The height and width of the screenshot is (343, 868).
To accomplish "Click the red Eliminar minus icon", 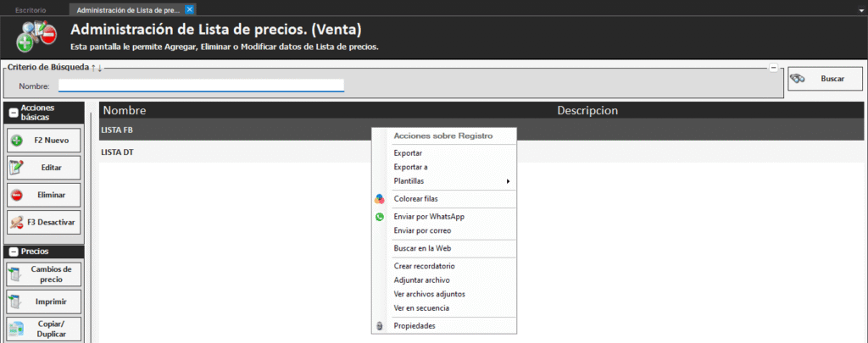I will 17,196.
